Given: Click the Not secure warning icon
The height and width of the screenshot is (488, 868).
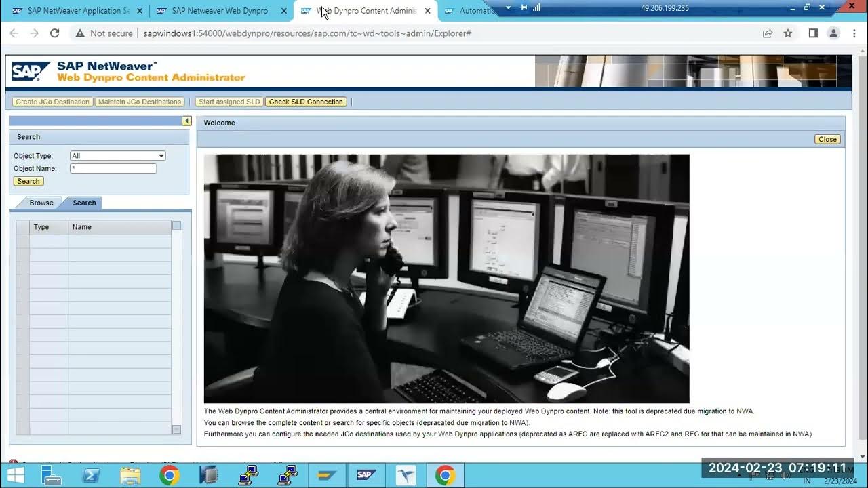Looking at the screenshot, I should tap(79, 33).
